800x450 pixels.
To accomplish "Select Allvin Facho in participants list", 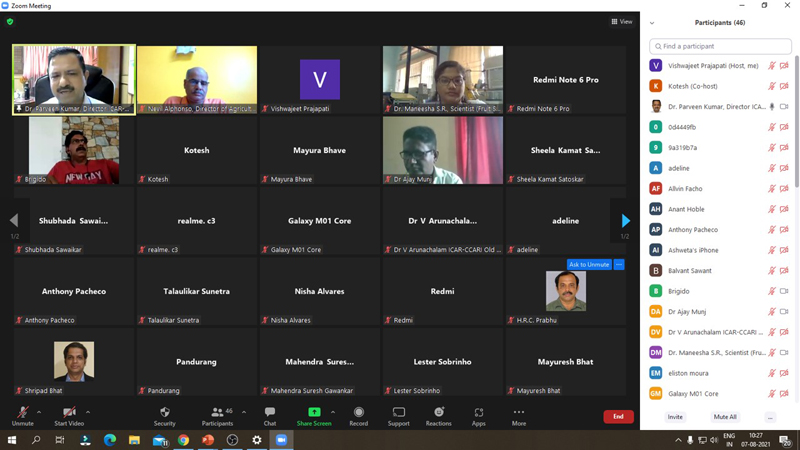I will (719, 188).
